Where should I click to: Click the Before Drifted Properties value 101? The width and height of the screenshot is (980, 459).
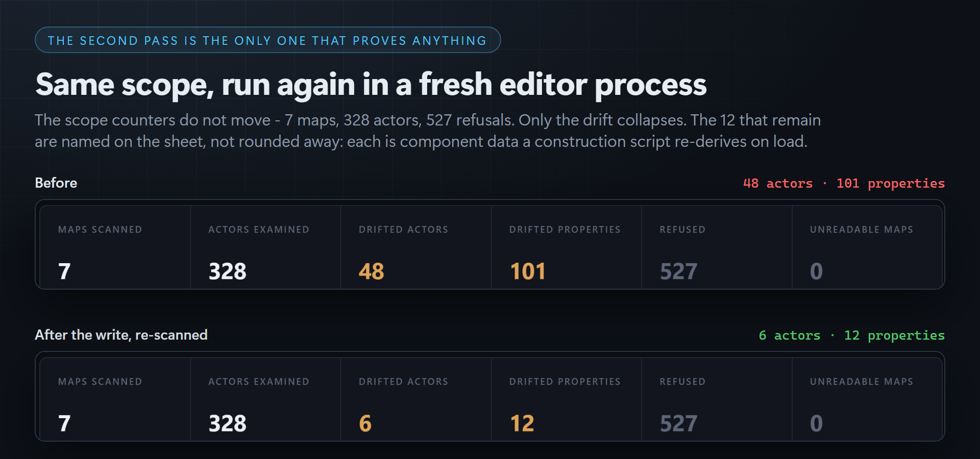coord(528,271)
